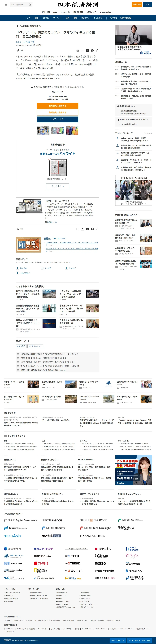This screenshot has width=156, height=644.
Task: Open the NIKKEI Tech Foresight logo
Action: [x=95, y=528]
